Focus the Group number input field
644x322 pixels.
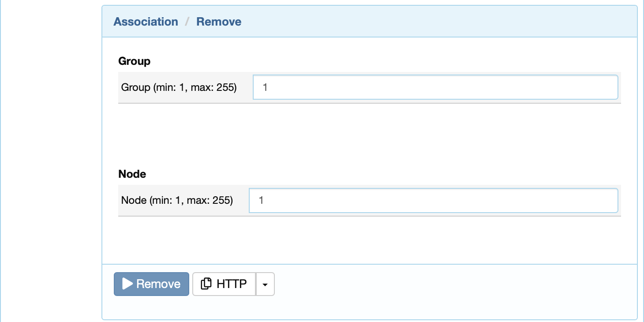point(435,87)
